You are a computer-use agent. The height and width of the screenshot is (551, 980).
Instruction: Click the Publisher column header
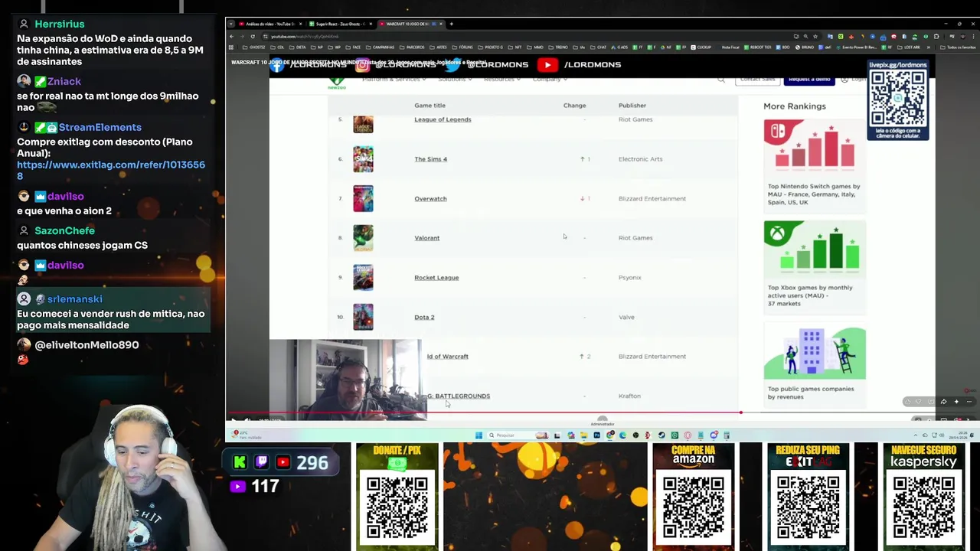tap(632, 106)
